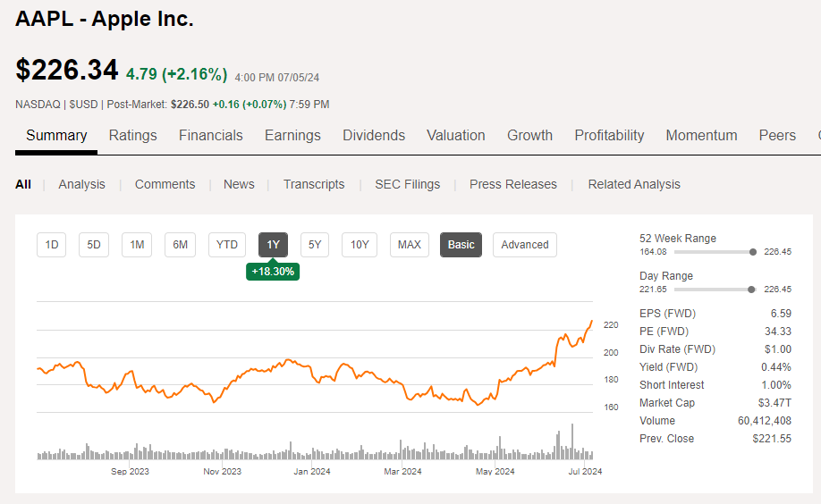Viewport: 821px width, 504px height.
Task: Click the 160 price axis label
Action: pyautogui.click(x=611, y=407)
